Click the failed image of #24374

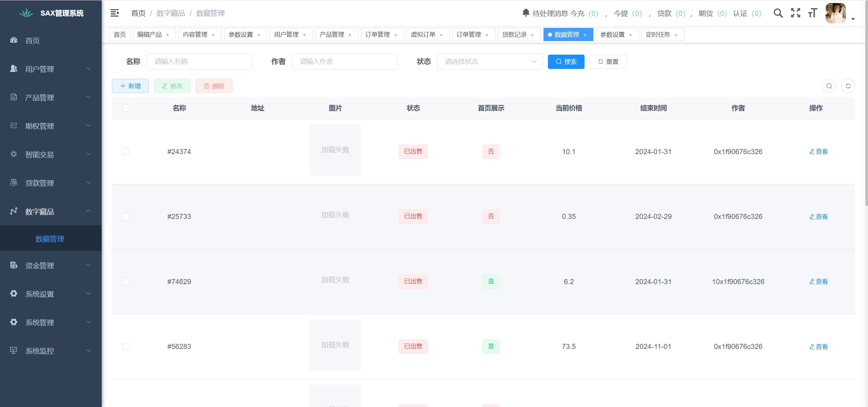[x=335, y=150]
